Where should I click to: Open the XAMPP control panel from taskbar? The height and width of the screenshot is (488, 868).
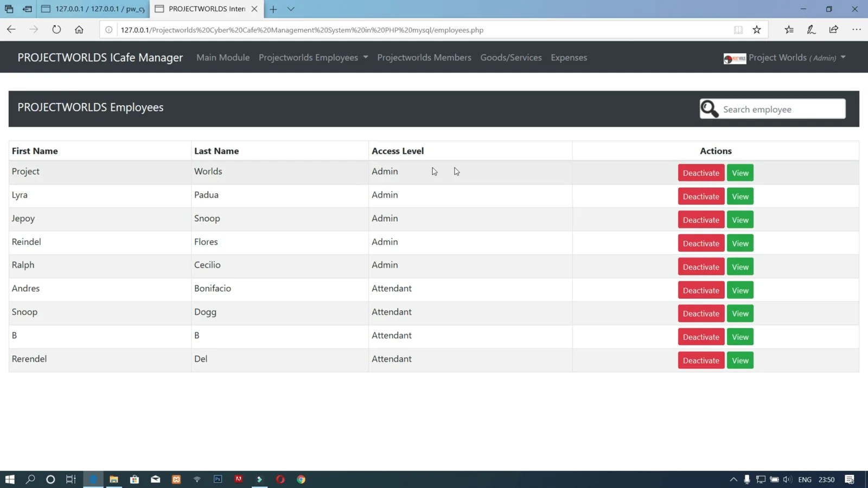tap(176, 479)
